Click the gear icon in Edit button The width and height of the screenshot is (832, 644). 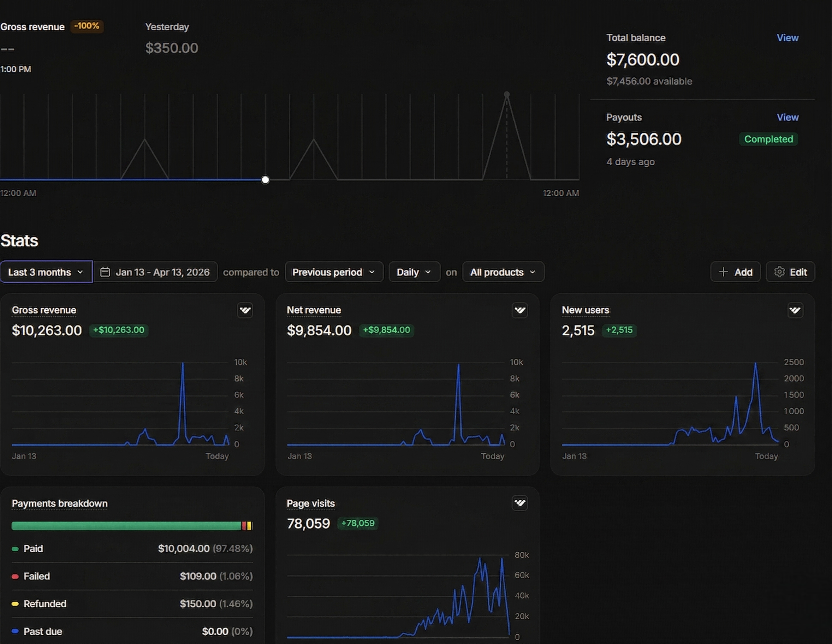pyautogui.click(x=779, y=272)
